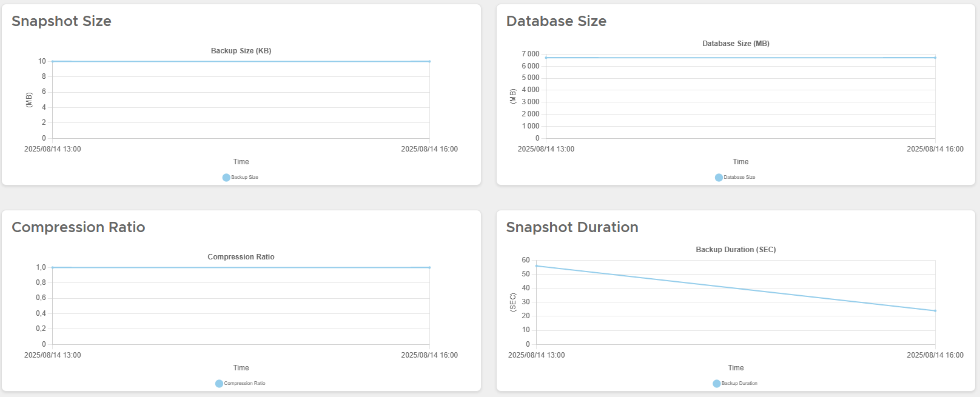Toggle the Compression Ratio legend label

[245, 384]
